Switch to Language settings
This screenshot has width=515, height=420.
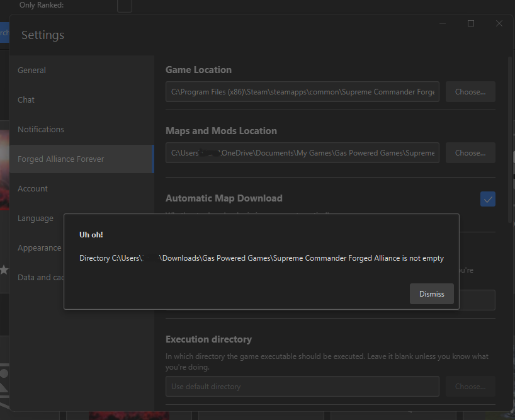[35, 218]
